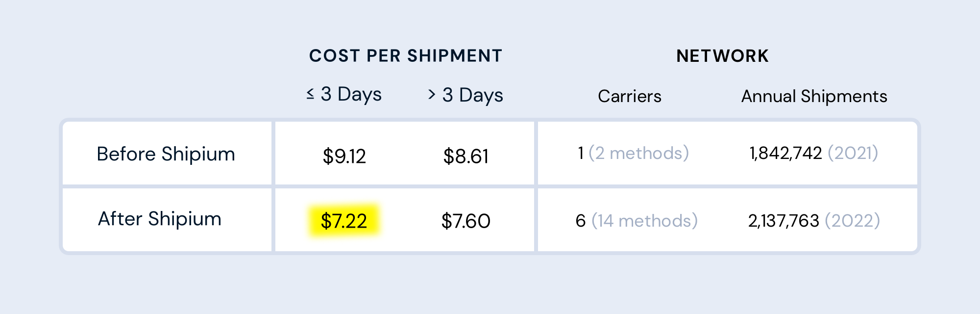
Task: Click the 2,137,763 shipments figure
Action: pos(784,221)
